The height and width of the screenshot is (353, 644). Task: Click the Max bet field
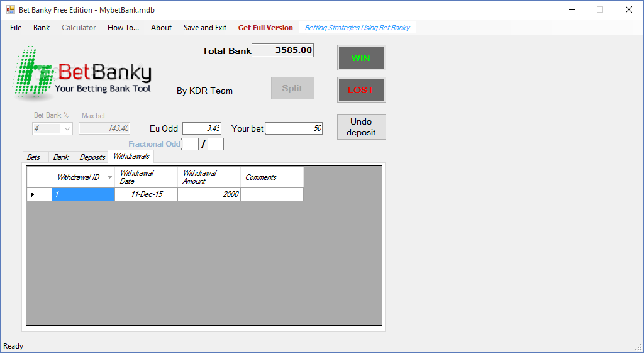104,128
